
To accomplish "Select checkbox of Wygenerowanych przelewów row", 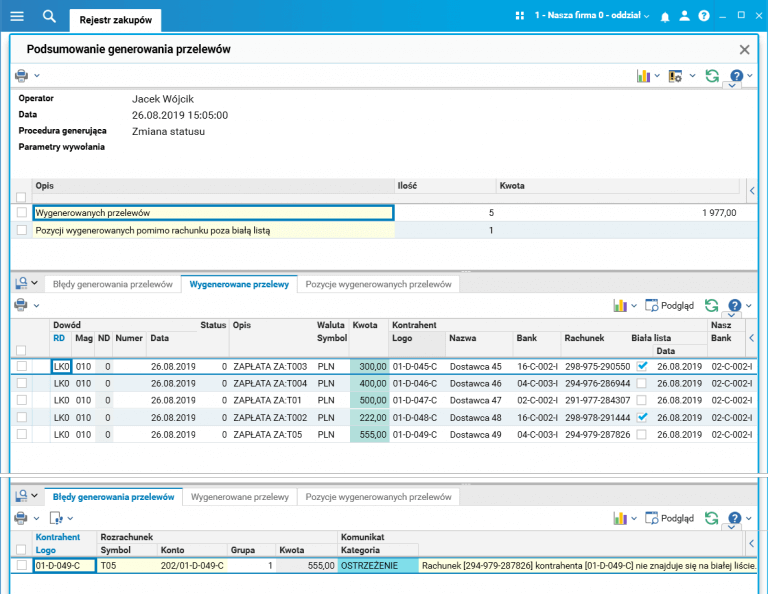I will 22,213.
